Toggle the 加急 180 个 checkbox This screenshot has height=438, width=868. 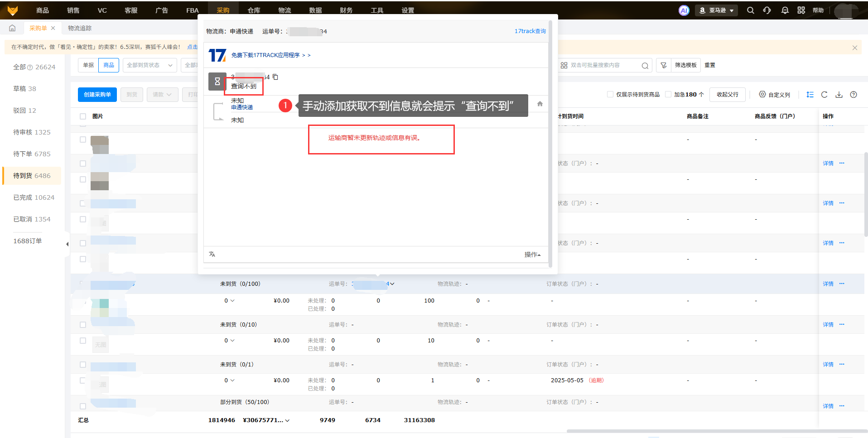[668, 94]
